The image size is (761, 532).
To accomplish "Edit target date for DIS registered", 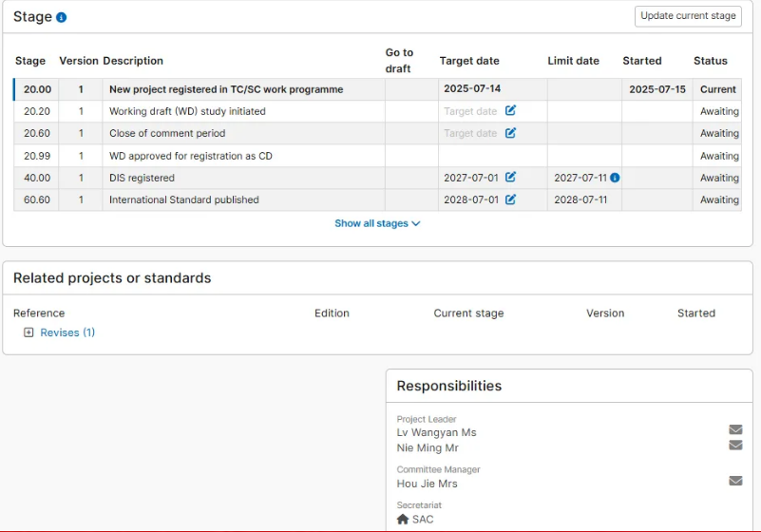I will point(510,178).
